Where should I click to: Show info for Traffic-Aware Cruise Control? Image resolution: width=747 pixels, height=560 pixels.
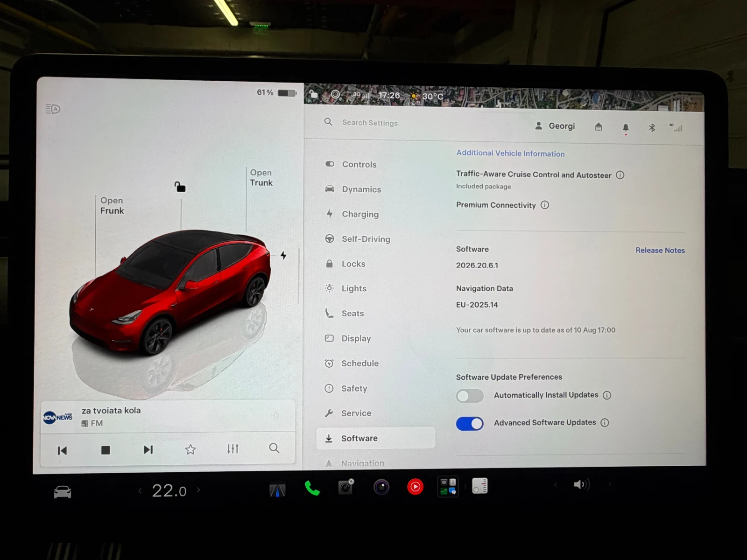coord(620,175)
